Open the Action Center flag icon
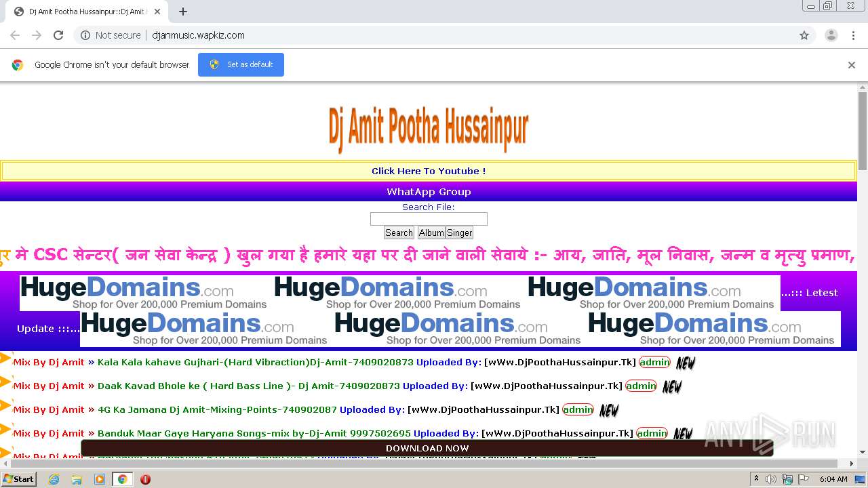 pos(802,479)
